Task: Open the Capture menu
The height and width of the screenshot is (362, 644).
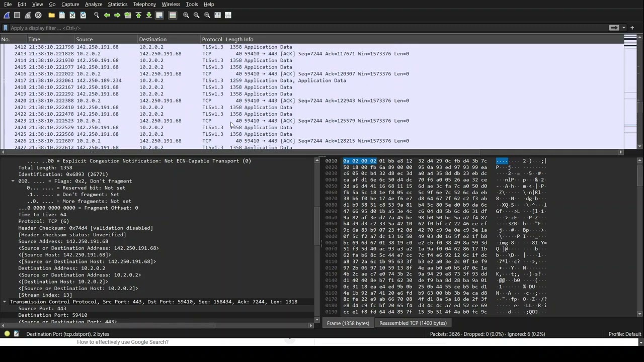Action: (x=70, y=4)
